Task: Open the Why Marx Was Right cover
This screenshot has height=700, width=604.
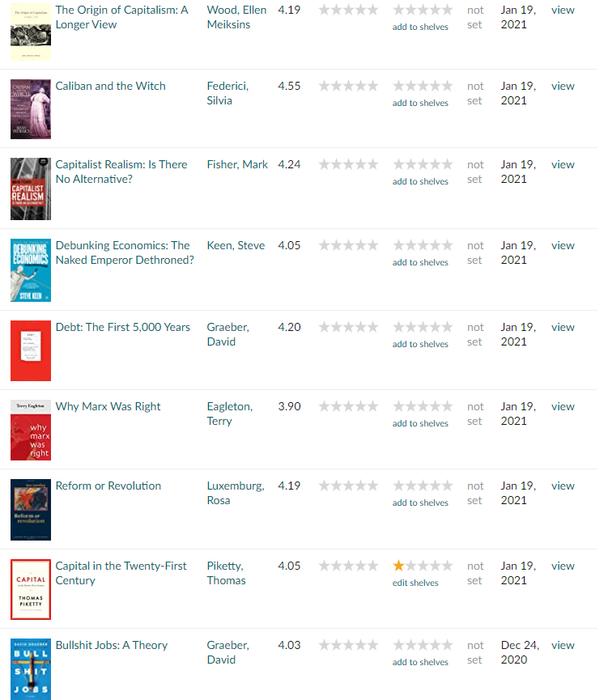Action: (x=31, y=430)
